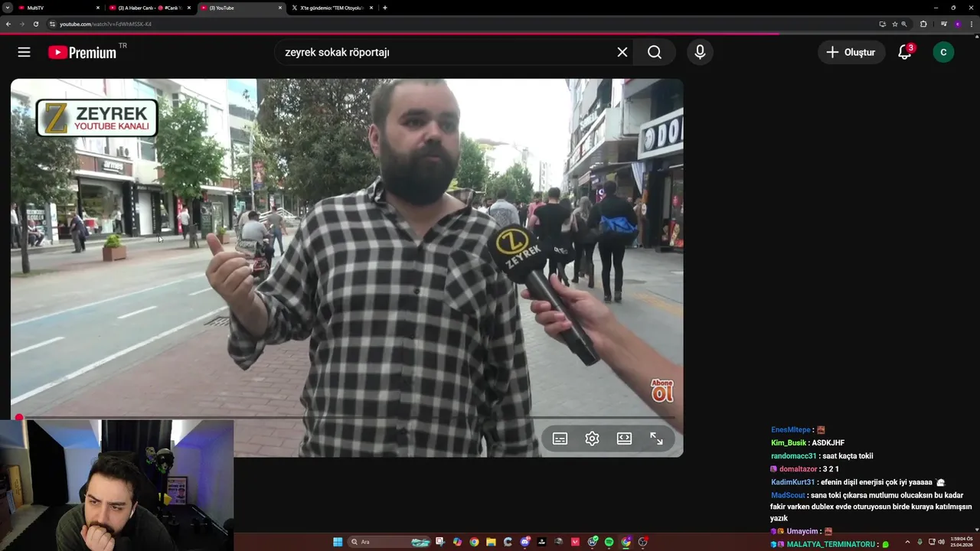
Task: Open YouTube notifications bell
Action: point(905,52)
